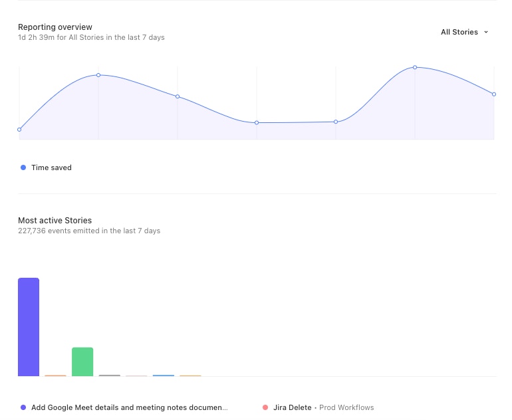This screenshot has height=420, width=512.
Task: Click the blue Time saved legend dot
Action: pyautogui.click(x=23, y=167)
